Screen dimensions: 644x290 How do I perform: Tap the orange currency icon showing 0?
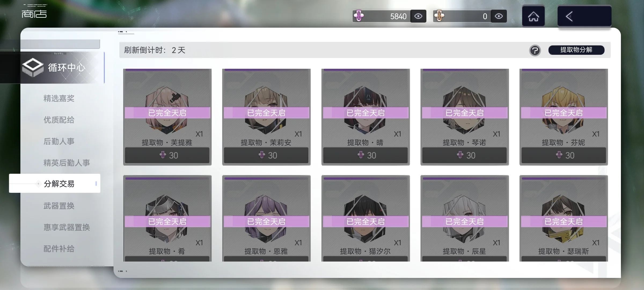(x=439, y=16)
